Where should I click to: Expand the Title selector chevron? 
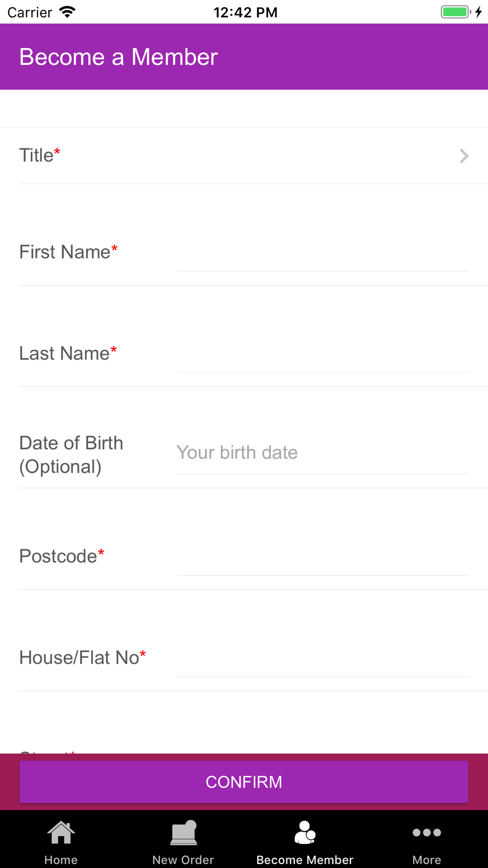(x=464, y=156)
